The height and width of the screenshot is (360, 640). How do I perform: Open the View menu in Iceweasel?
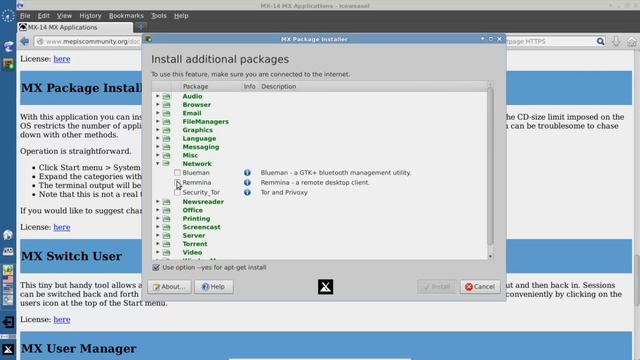[64, 16]
